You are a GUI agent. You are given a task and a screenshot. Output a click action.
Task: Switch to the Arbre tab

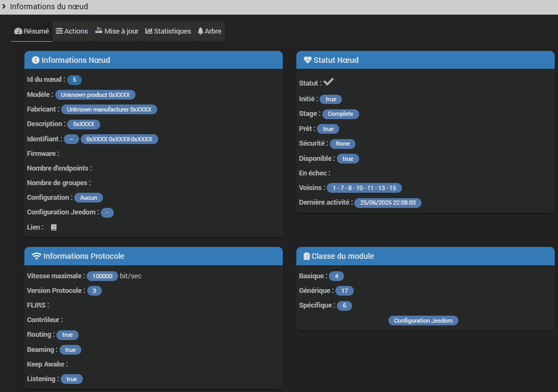210,31
